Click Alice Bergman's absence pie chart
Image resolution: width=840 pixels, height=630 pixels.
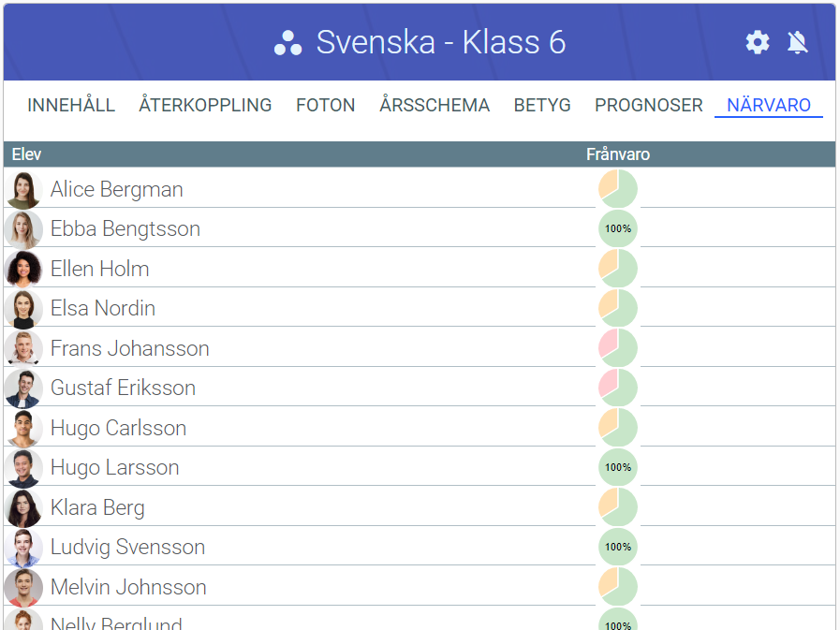tap(618, 189)
